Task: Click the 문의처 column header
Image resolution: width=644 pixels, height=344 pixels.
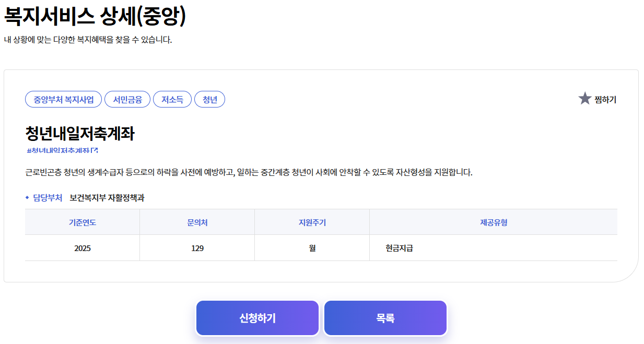Action: coord(196,221)
